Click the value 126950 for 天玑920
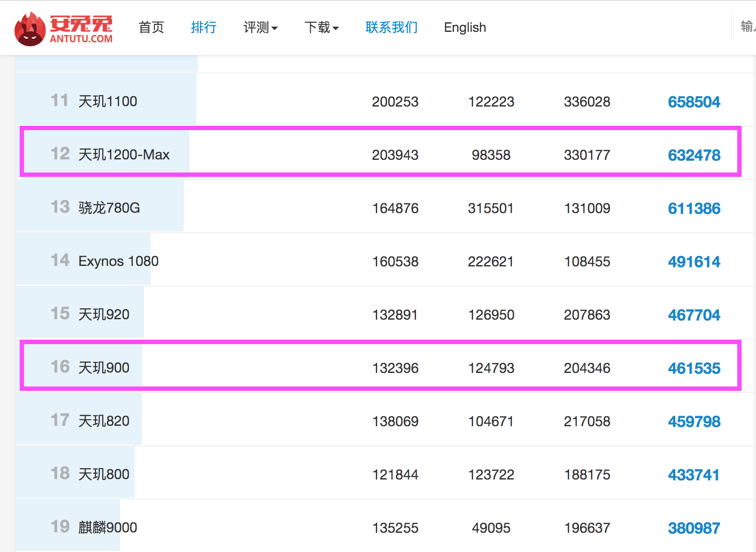This screenshot has width=756, height=552. pos(491,315)
